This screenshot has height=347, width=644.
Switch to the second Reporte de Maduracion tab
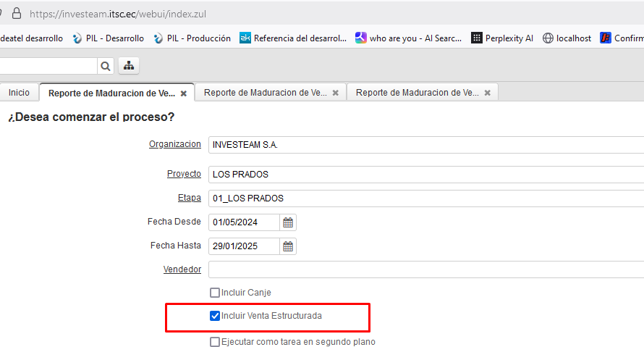pyautogui.click(x=265, y=93)
